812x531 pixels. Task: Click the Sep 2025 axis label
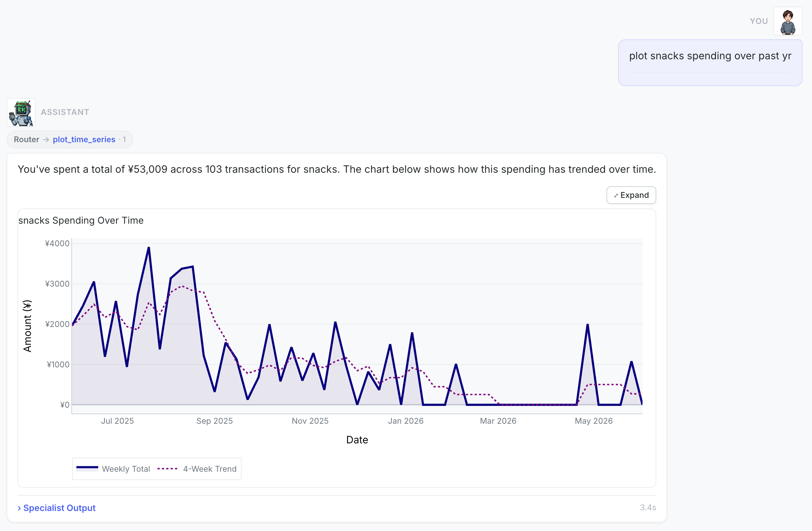215,421
